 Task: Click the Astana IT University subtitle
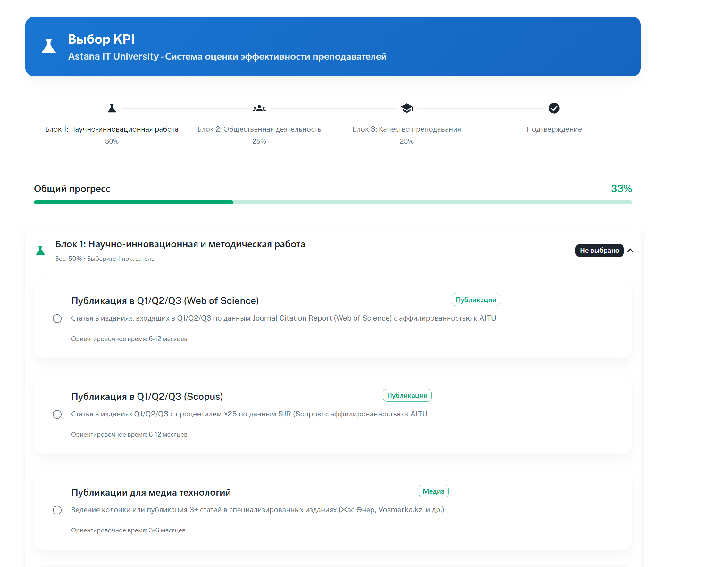pyautogui.click(x=227, y=56)
